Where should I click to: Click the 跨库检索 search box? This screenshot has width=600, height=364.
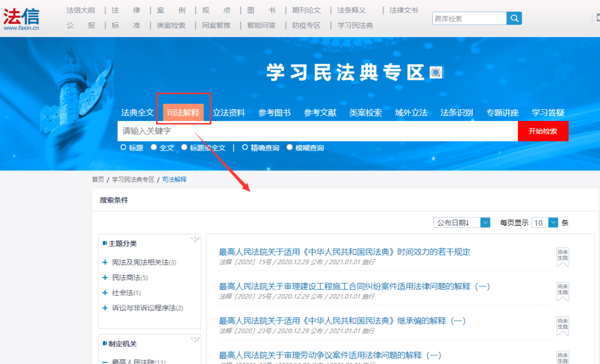point(469,18)
